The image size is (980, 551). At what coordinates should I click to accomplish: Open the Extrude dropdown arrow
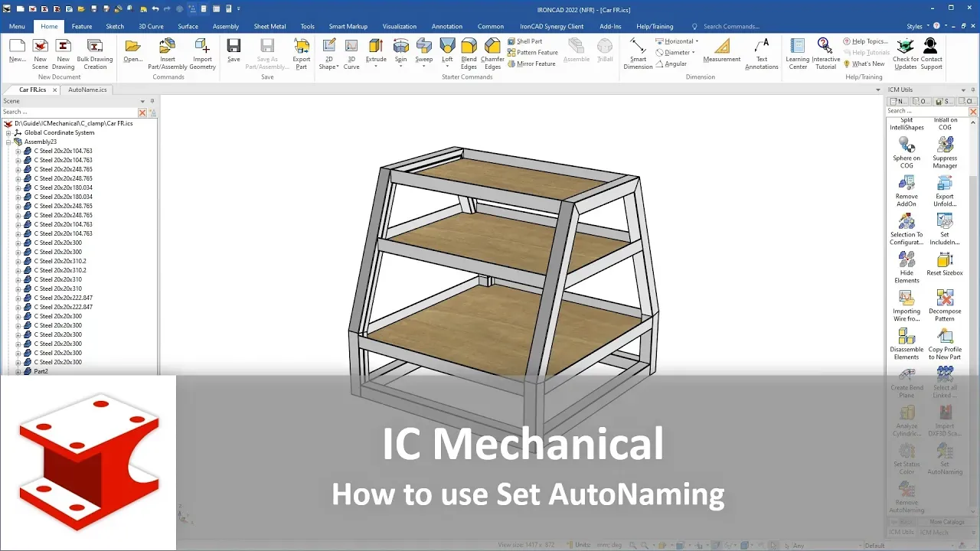pos(376,67)
